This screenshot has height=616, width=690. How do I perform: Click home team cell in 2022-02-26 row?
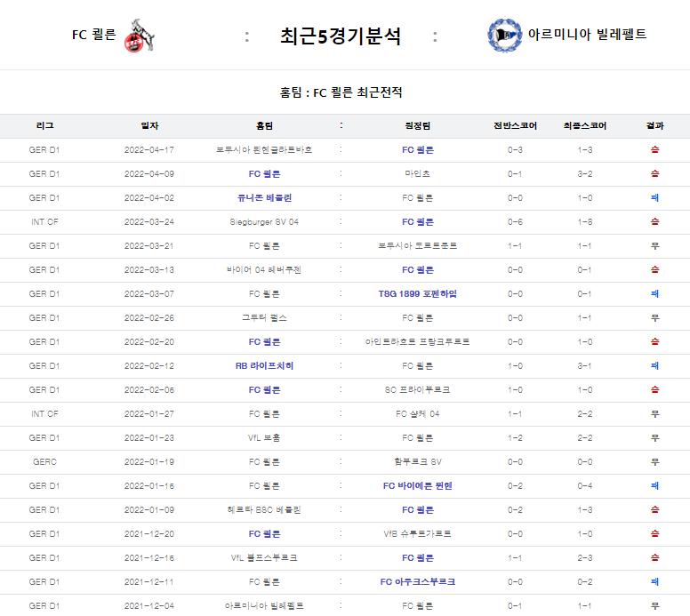click(264, 317)
